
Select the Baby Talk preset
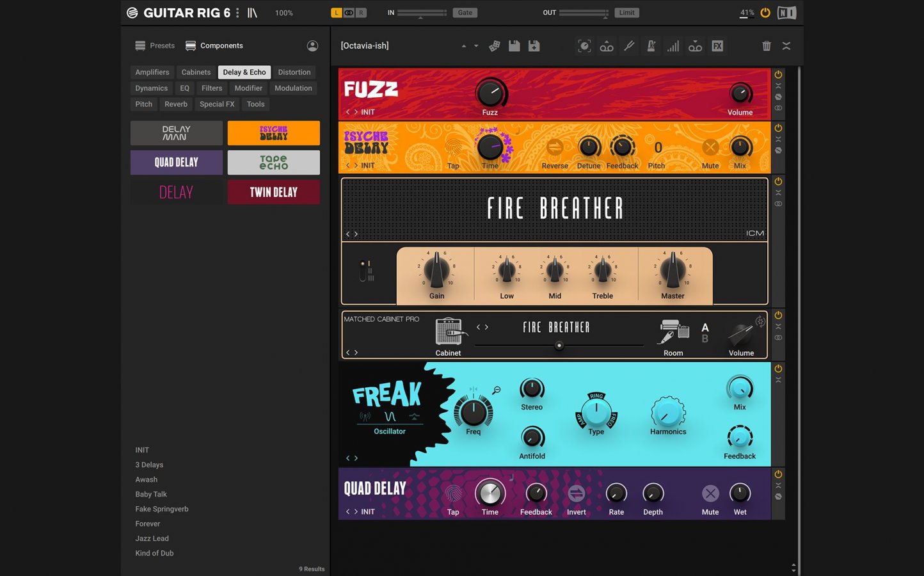click(x=151, y=494)
